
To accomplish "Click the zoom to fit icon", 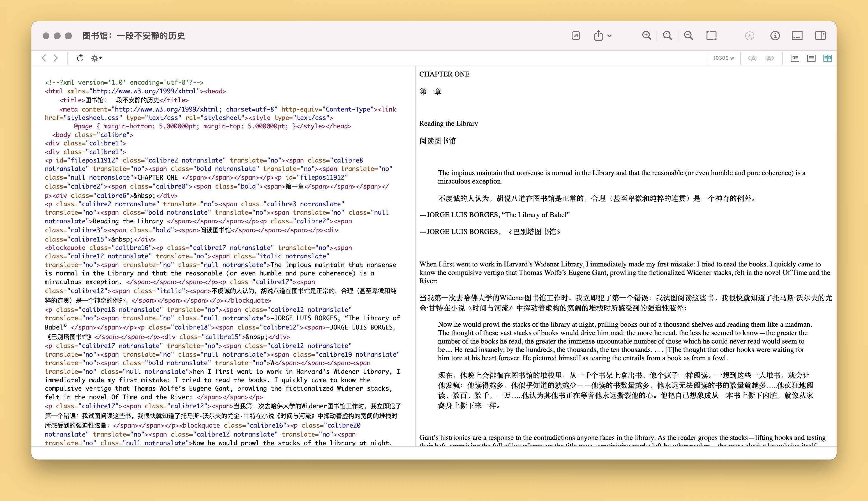I will 711,36.
